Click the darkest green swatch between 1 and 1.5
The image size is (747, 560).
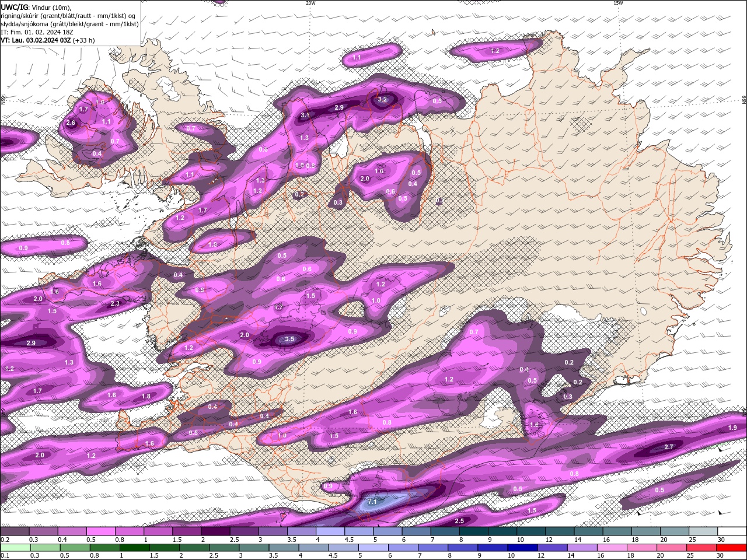[134, 547]
